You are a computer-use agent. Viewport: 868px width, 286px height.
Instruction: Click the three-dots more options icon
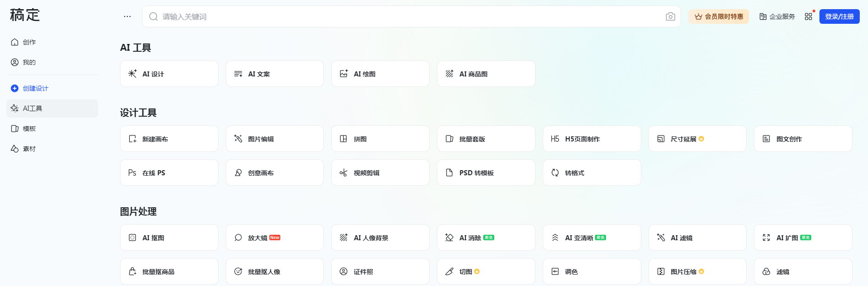pyautogui.click(x=127, y=16)
